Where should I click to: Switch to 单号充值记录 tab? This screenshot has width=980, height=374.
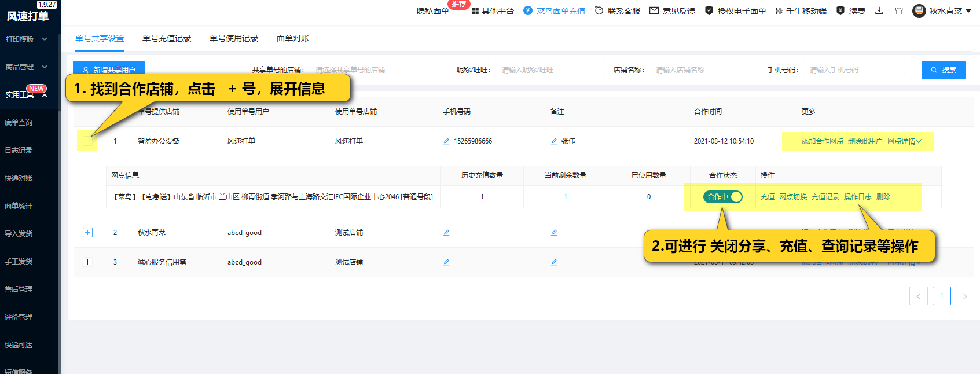167,38
